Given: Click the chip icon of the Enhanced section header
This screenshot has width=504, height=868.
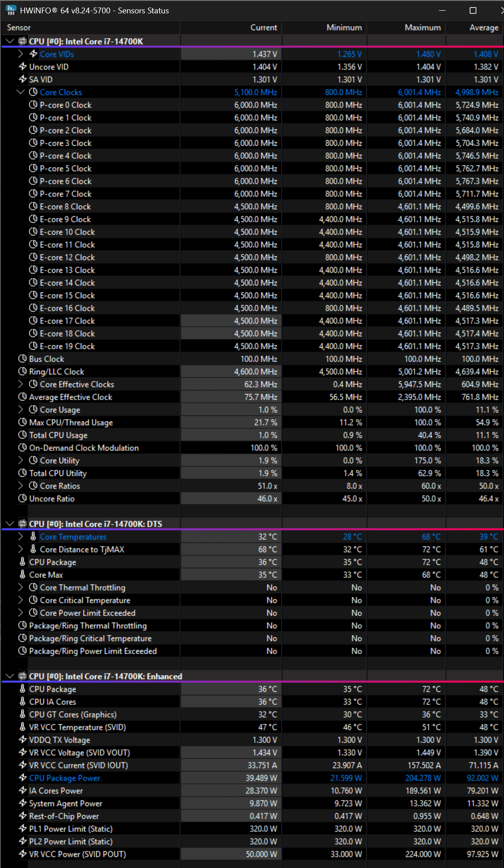Looking at the screenshot, I should [23, 676].
